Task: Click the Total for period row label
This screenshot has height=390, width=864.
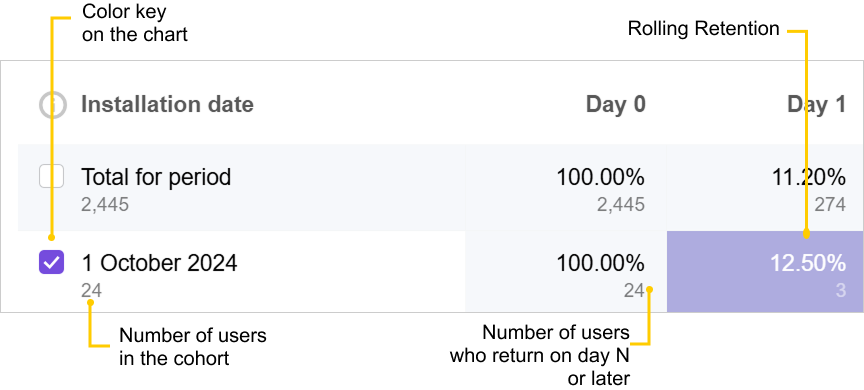Action: tap(156, 177)
